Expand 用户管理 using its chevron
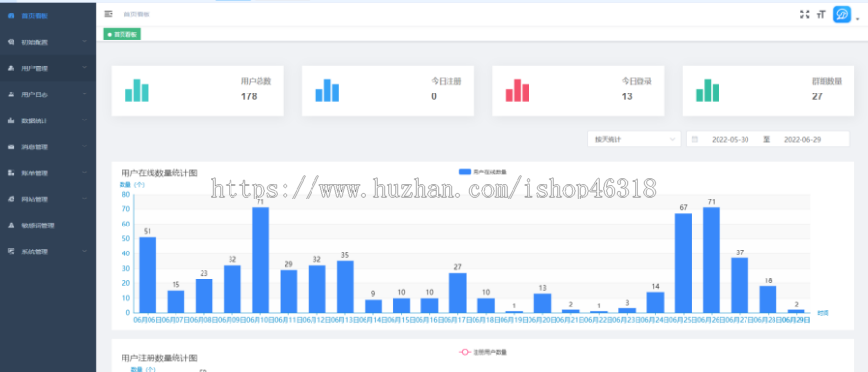The width and height of the screenshot is (868, 372). [x=84, y=68]
